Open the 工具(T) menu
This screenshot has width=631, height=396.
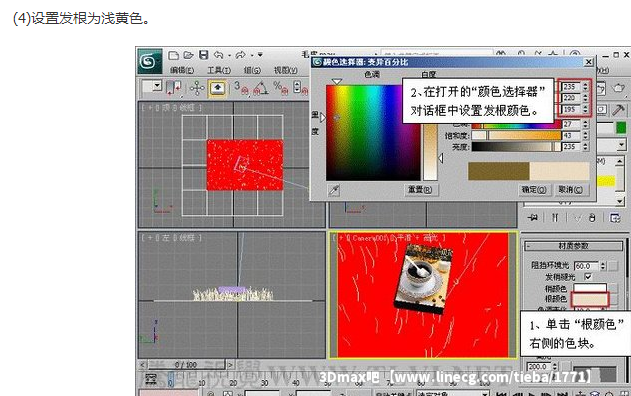click(x=219, y=70)
